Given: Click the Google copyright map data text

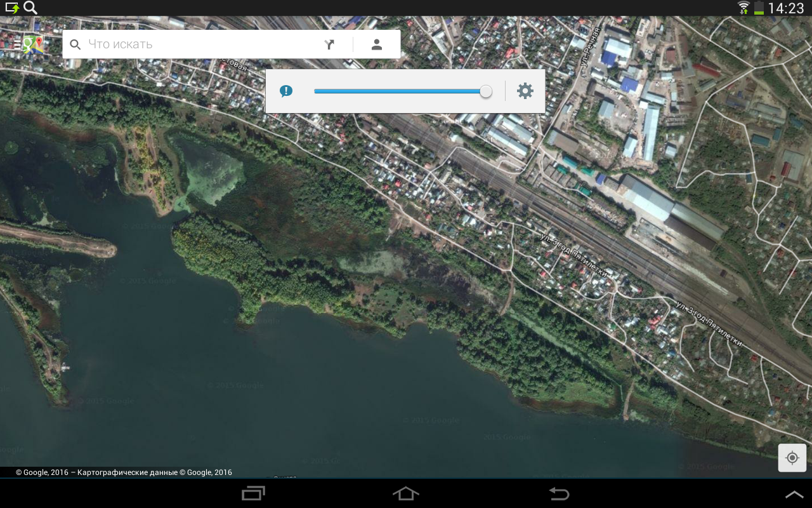Looking at the screenshot, I should (x=124, y=472).
